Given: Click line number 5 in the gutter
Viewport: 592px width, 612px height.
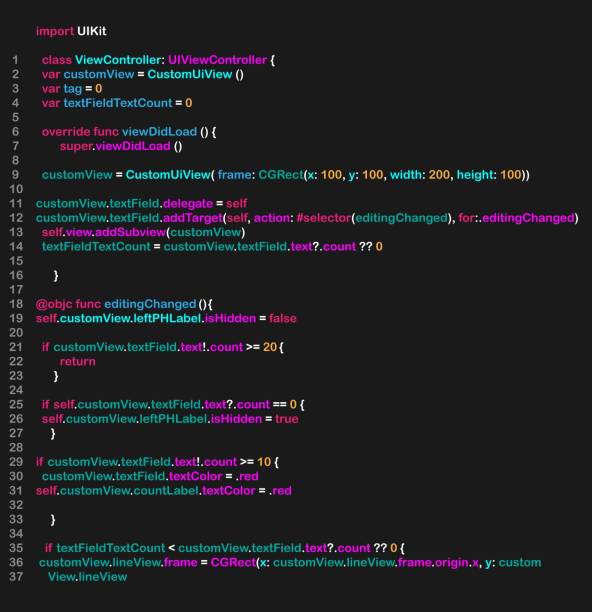Looking at the screenshot, I should coord(15,117).
